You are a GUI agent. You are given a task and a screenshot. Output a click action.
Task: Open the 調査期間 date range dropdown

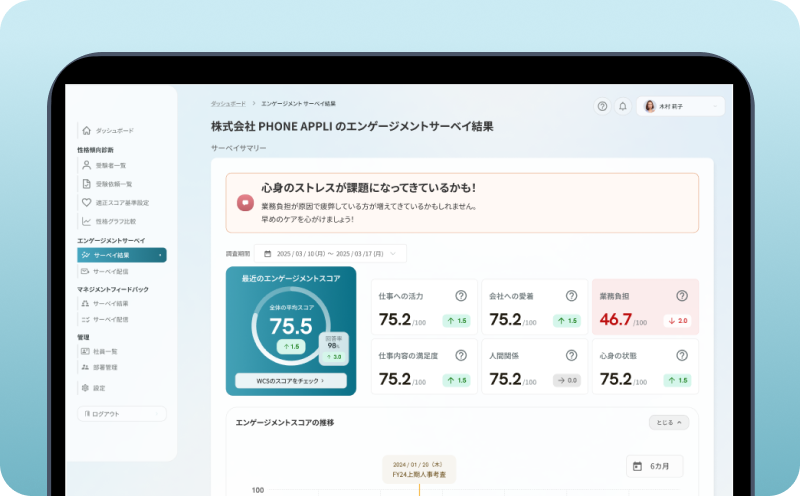[x=330, y=254]
